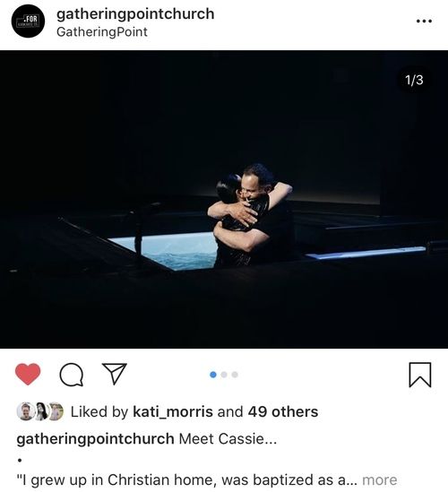The height and width of the screenshot is (492, 448).
Task: Tap the baptism hug photo
Action: (x=224, y=199)
